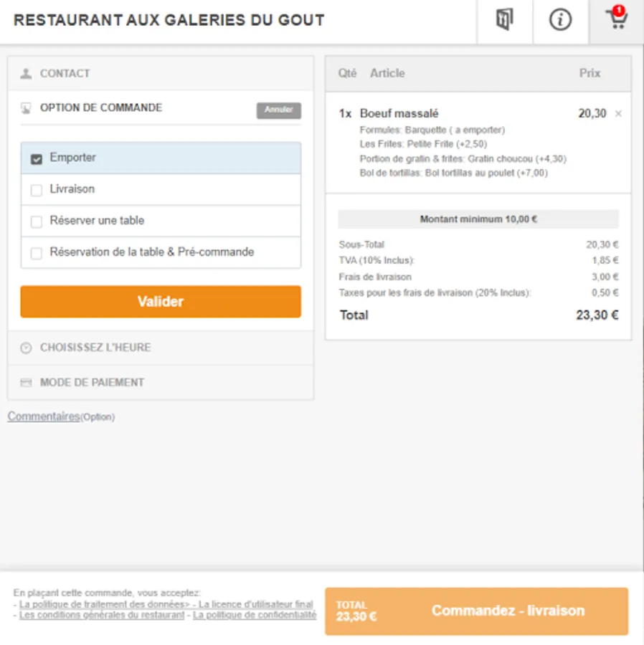Open the shopping cart icon
The width and height of the screenshot is (644, 645).
pos(616,20)
